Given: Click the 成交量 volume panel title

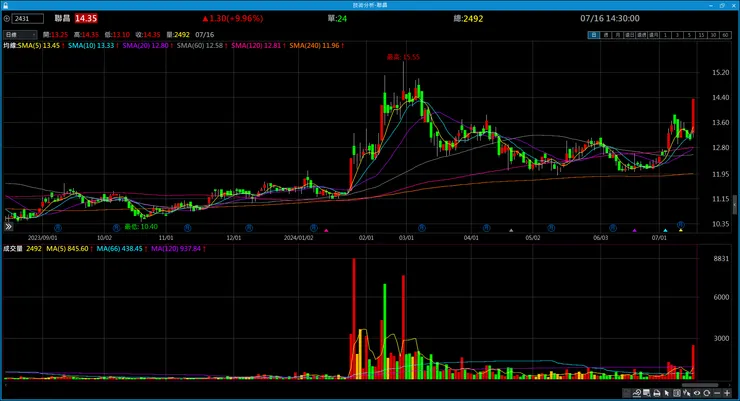Looking at the screenshot, I should 13,249.
